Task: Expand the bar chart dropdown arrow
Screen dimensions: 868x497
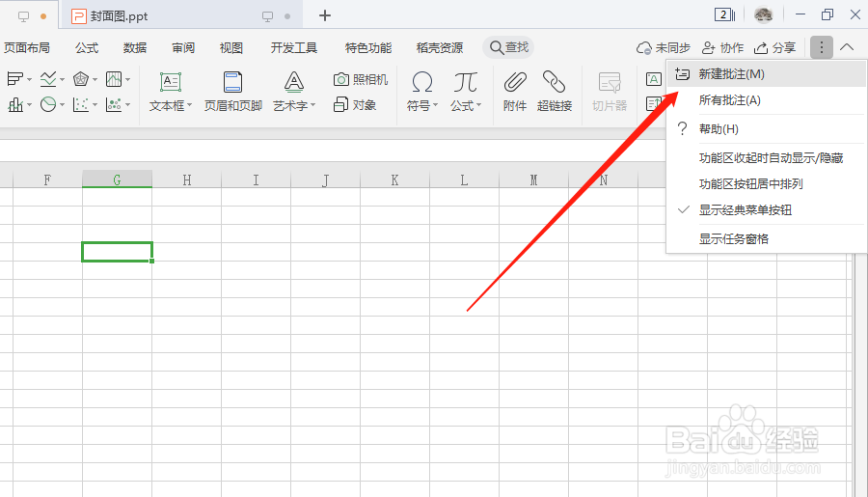Action: 29,80
